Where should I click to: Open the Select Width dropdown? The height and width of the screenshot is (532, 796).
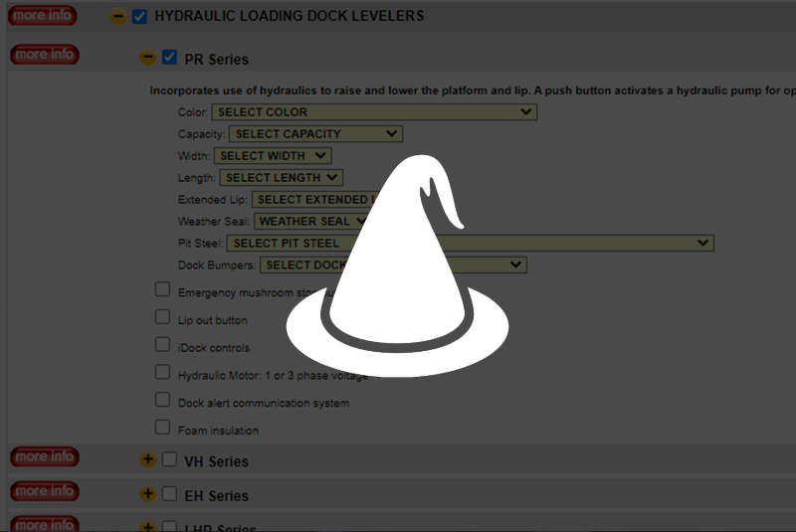273,156
